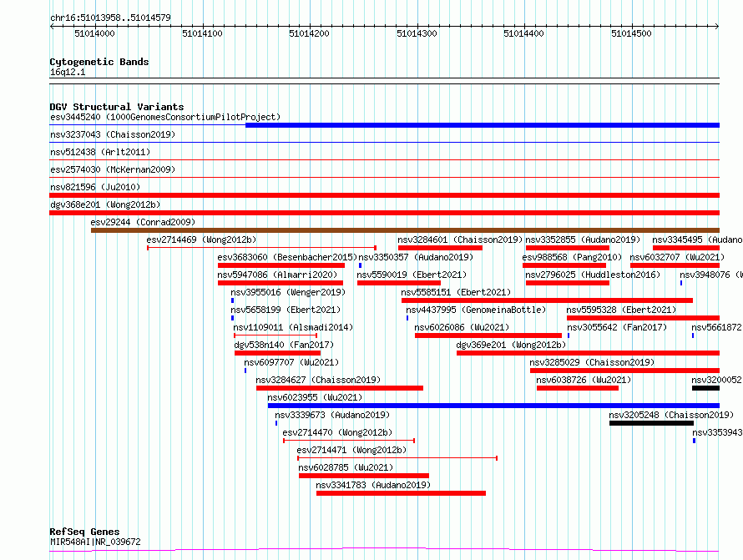The width and height of the screenshot is (743, 560).
Task: Click nsv4437995 (GenomeinaBottle) label
Action: point(476,310)
